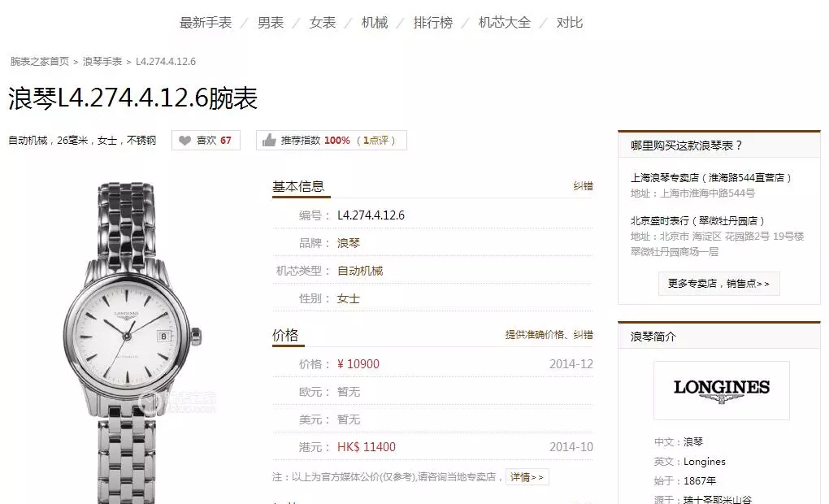Open 女表 category
The width and height of the screenshot is (829, 504).
[323, 23]
